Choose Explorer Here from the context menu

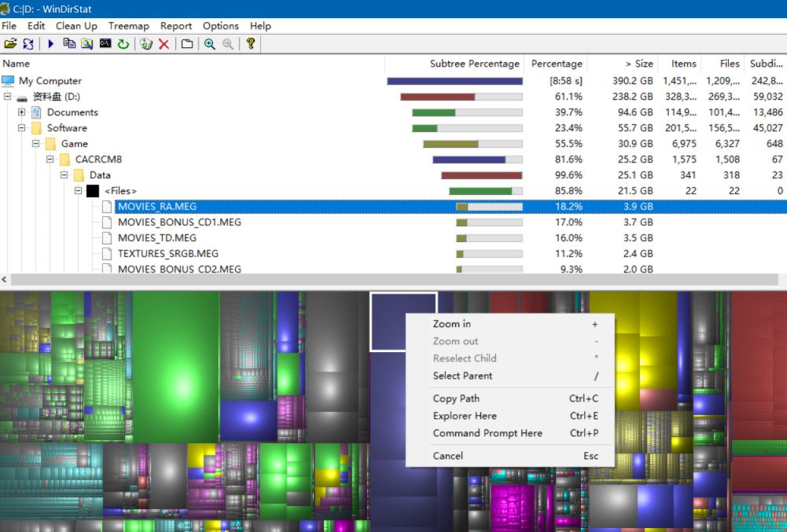click(x=465, y=416)
